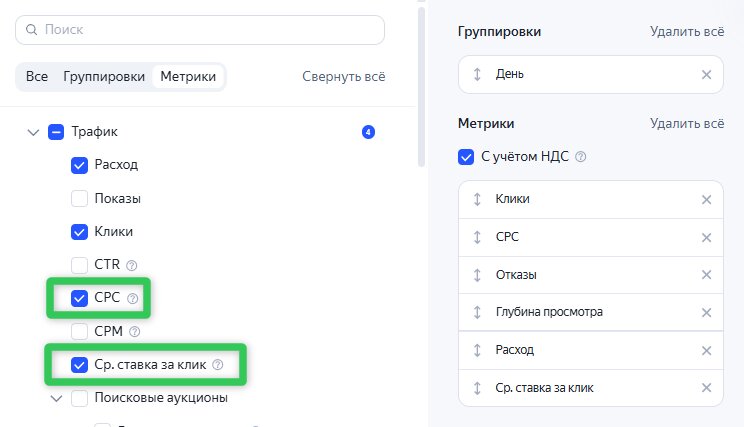The height and width of the screenshot is (427, 744).
Task: Click the Свернуть всё link
Action: click(x=344, y=76)
